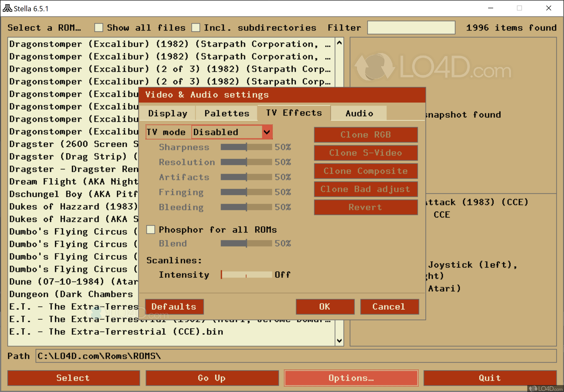Click the Quit button

489,378
